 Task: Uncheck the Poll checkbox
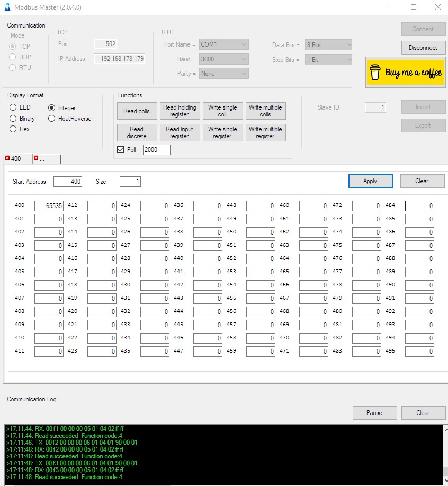(x=121, y=150)
